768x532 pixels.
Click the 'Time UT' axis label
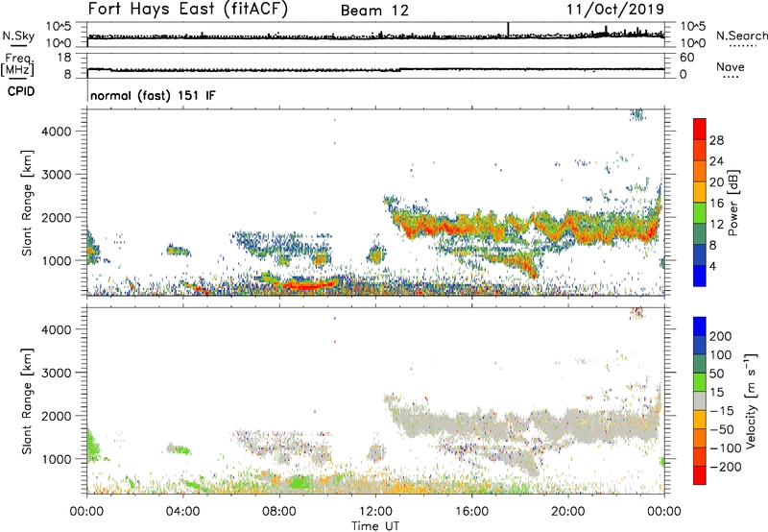(x=375, y=526)
